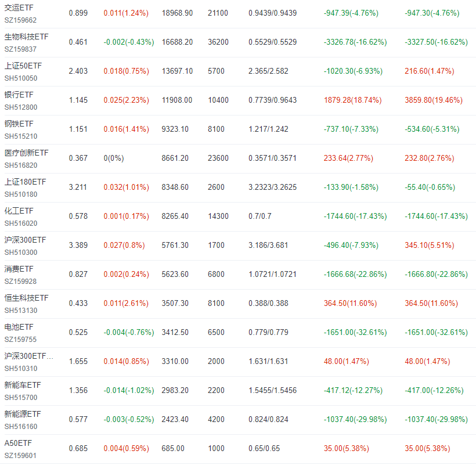
Task: Click holding quantity 36200
Action: 218,42
